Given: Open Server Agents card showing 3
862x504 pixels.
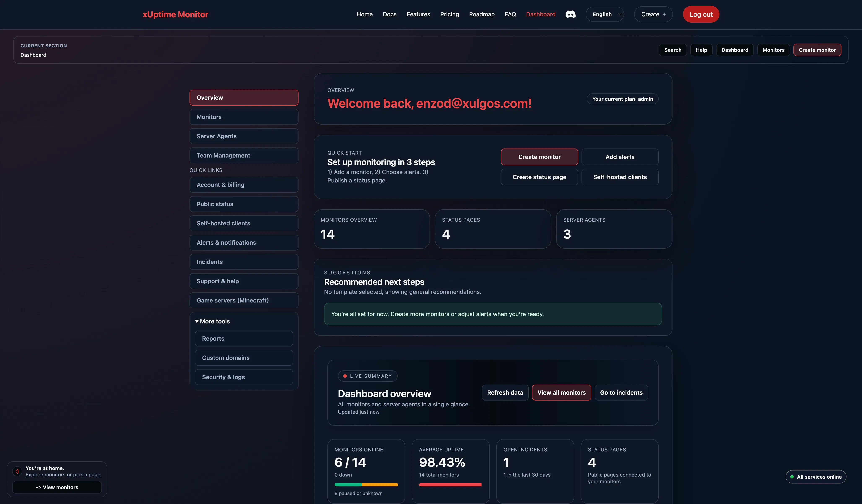Looking at the screenshot, I should pos(614,229).
